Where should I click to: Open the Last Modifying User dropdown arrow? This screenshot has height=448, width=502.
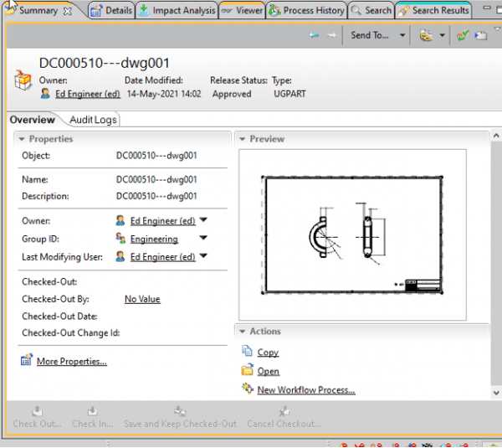[203, 256]
